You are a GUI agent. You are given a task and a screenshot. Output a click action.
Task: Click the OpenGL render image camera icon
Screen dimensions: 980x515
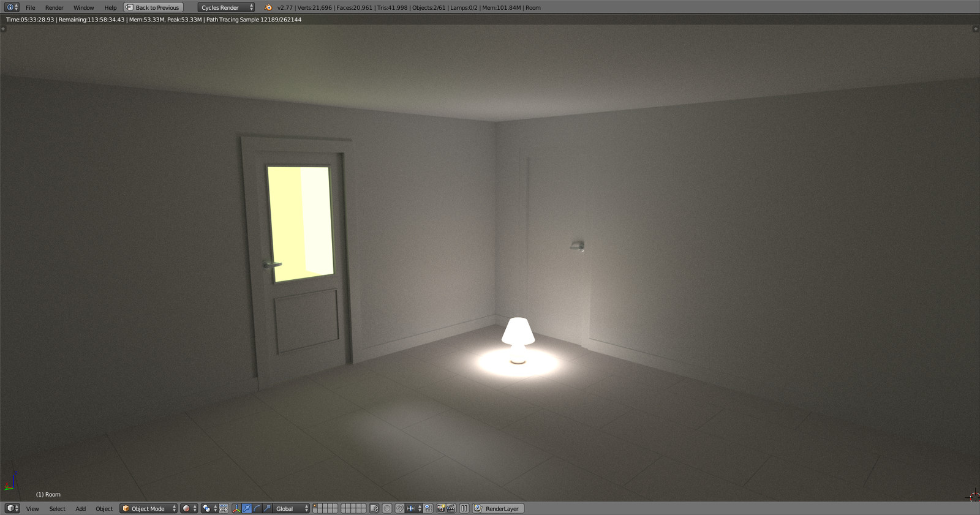440,508
